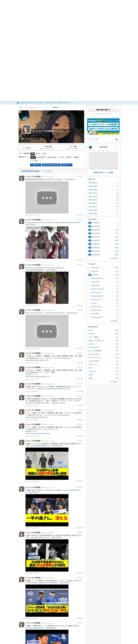Open the #ニコニコ動画 hashtag entry
This screenshot has height=644, width=138.
(93, 337)
